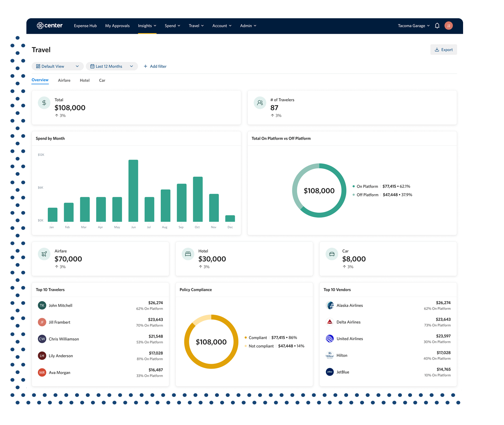Click the $14,765 JetBlue amount
Screen dimensions: 504x425
[x=443, y=369]
